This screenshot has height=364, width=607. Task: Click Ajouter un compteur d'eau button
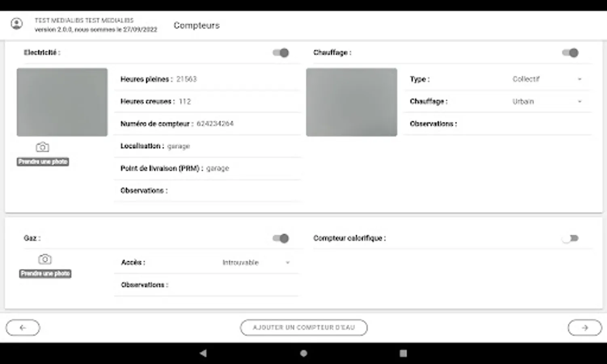[304, 328]
